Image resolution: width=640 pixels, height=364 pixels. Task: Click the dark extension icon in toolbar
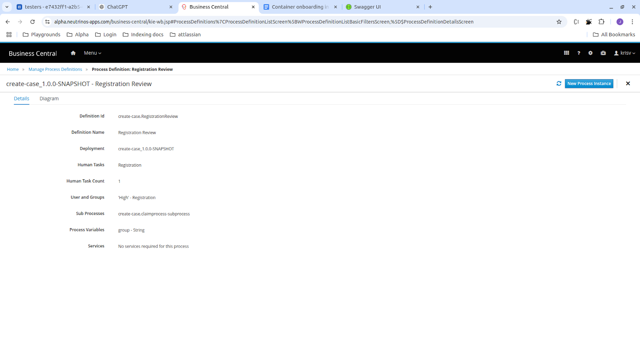[589, 22]
